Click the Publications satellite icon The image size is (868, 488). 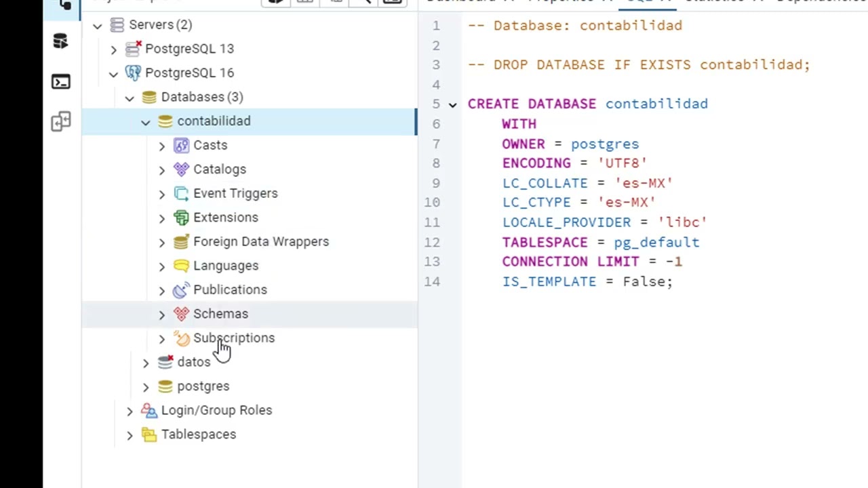pos(181,290)
